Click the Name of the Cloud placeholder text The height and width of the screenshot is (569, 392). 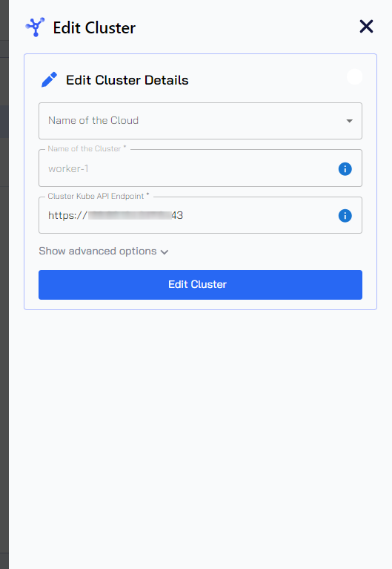tap(93, 120)
